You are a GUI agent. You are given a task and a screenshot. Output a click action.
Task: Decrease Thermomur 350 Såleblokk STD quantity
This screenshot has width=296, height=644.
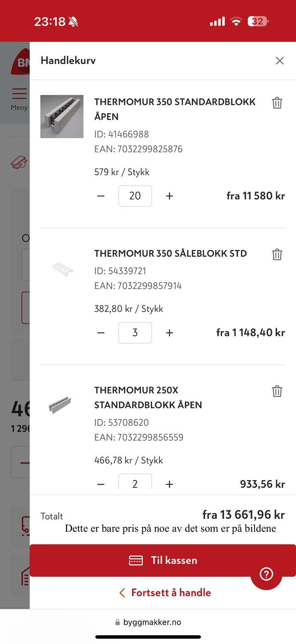(101, 333)
